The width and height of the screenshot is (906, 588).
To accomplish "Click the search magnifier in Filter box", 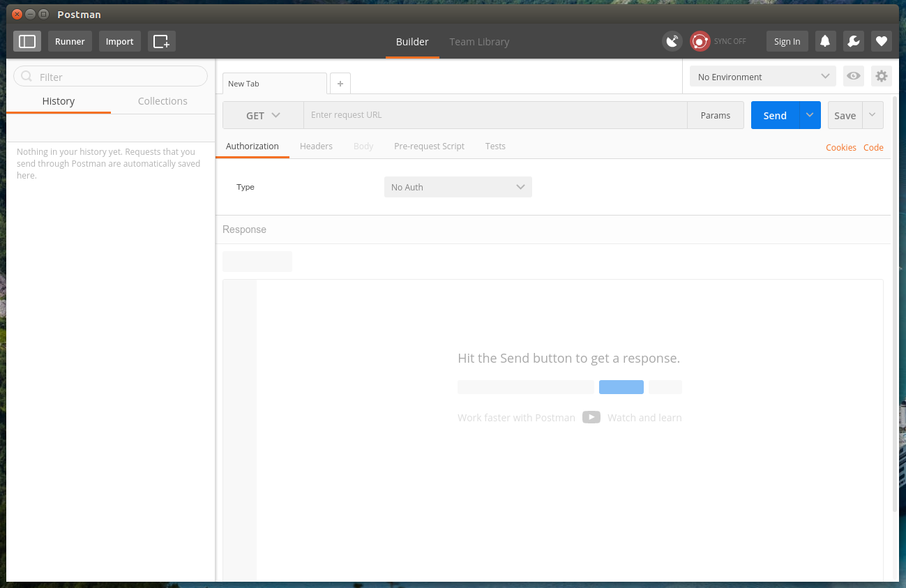I will (x=27, y=77).
